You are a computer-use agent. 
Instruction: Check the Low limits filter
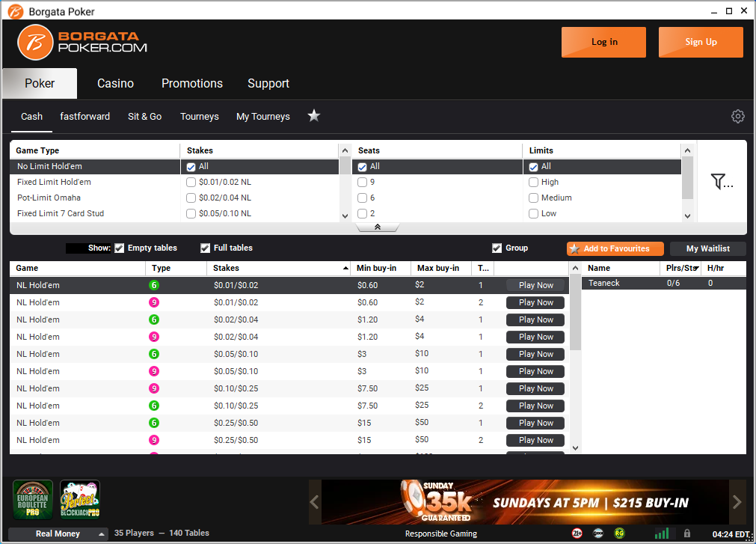point(533,214)
